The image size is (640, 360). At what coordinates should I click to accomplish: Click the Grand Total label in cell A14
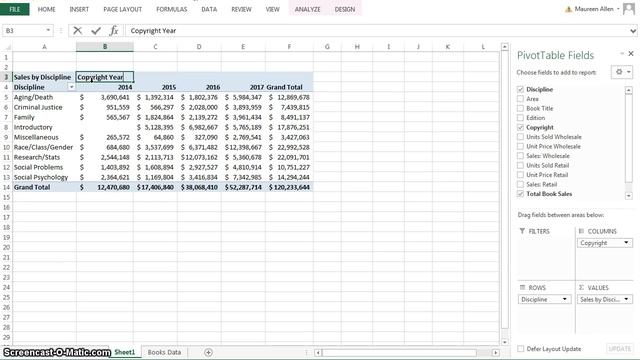(x=32, y=187)
